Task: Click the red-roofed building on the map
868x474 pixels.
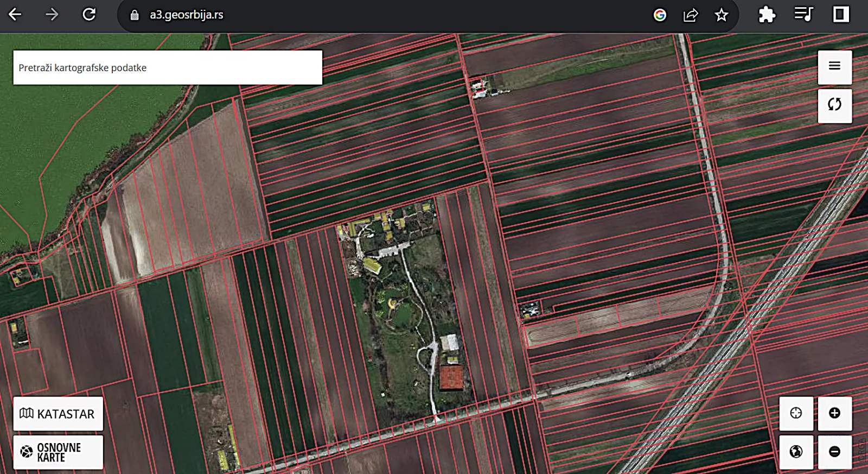Action: pyautogui.click(x=451, y=377)
